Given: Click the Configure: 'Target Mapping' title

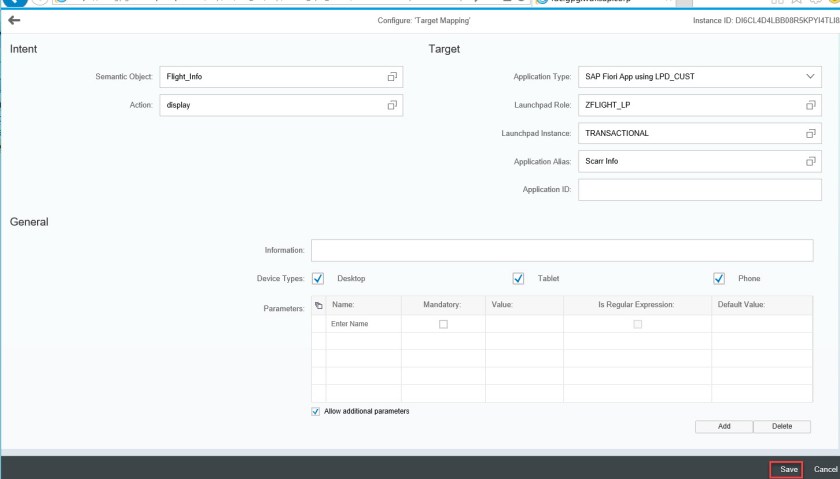Looking at the screenshot, I should [x=424, y=20].
